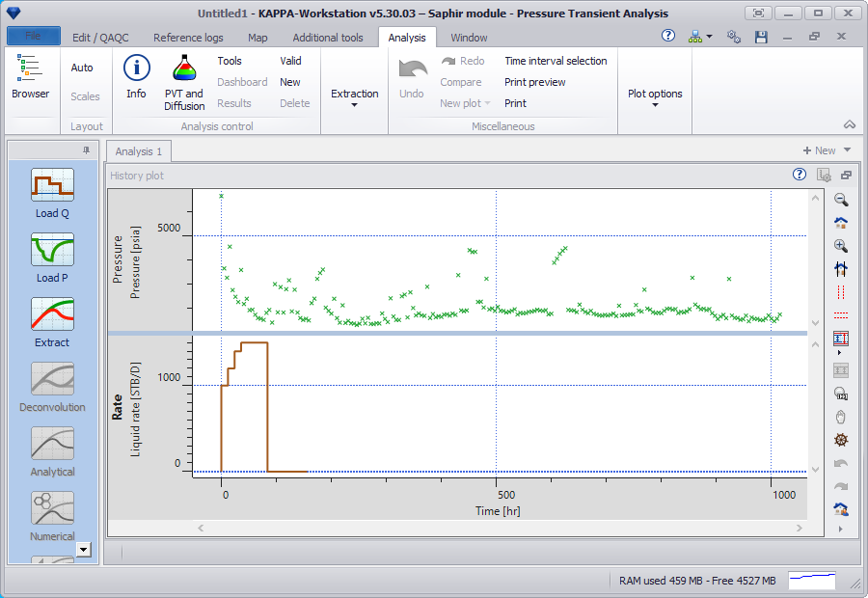Click New in Analysis control
This screenshot has width=868, height=598.
click(x=290, y=82)
